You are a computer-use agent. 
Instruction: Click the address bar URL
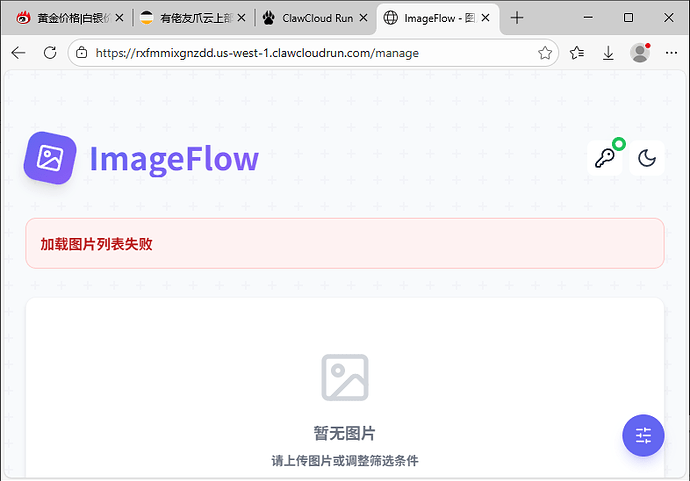pyautogui.click(x=257, y=53)
